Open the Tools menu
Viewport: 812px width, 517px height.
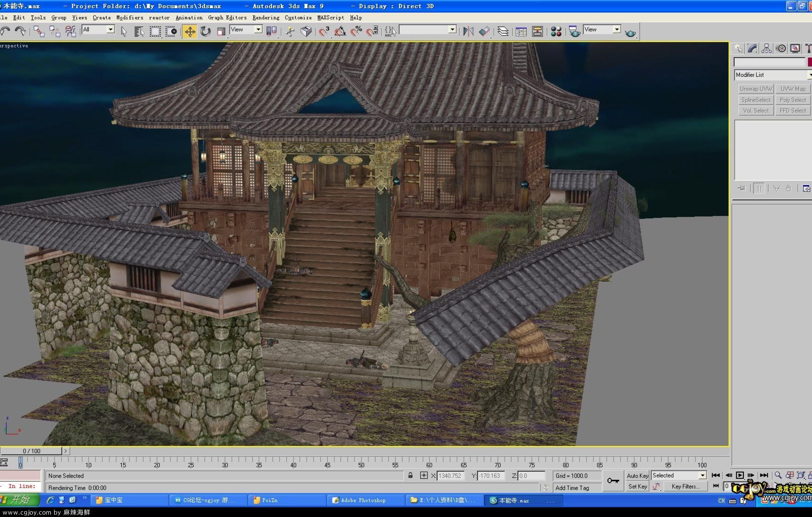click(x=38, y=17)
